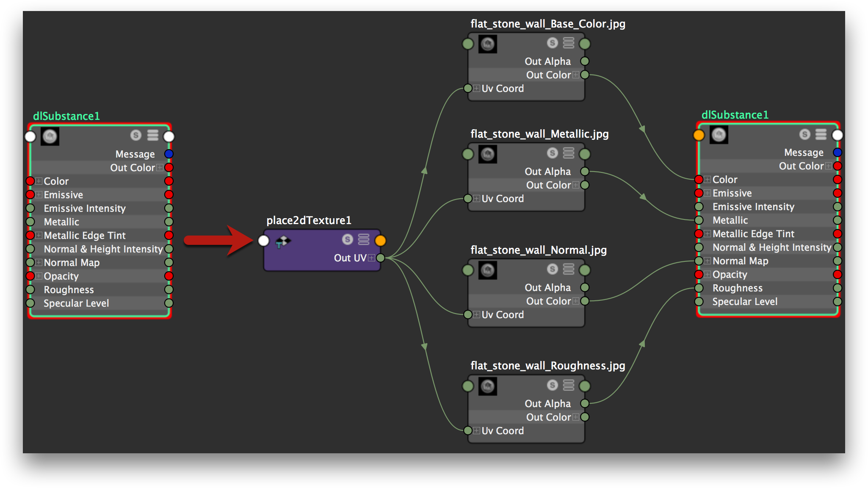Click the solo S icon on left dlSubstance1 node

(136, 135)
